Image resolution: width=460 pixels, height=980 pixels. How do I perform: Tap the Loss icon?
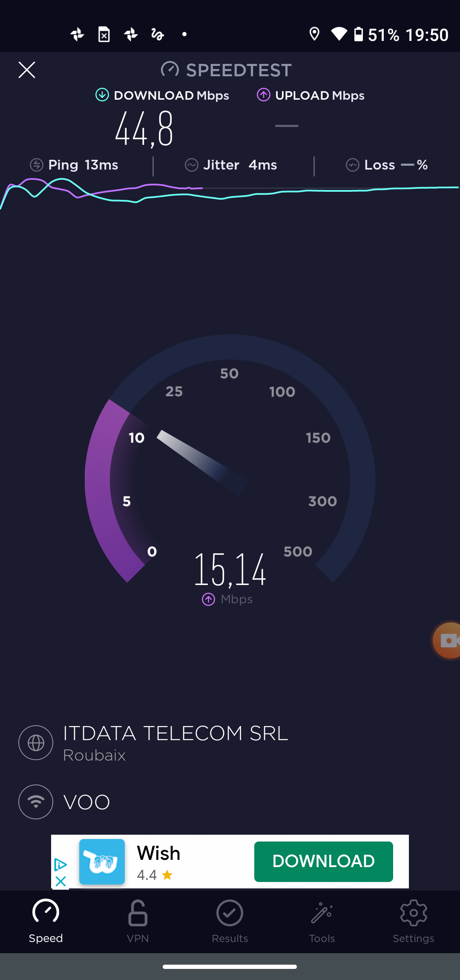[353, 165]
